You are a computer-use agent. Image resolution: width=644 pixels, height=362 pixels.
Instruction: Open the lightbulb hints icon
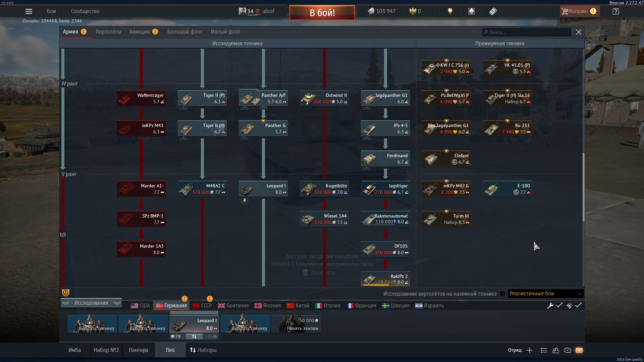click(450, 11)
